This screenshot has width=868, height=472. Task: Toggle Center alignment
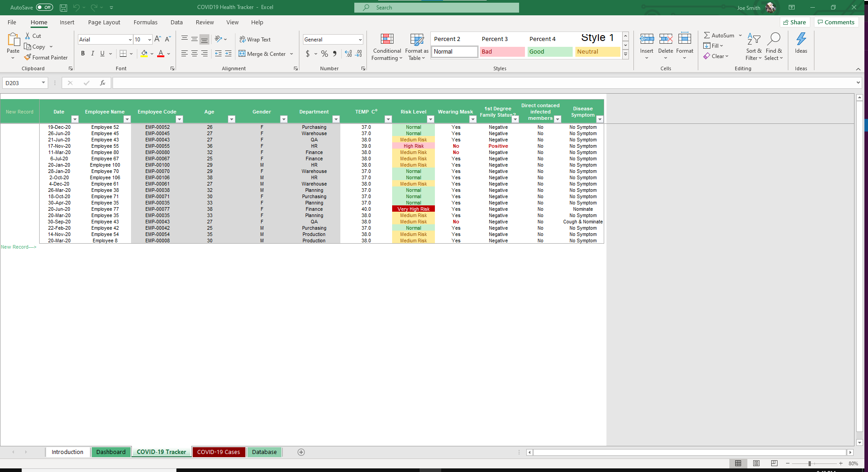pyautogui.click(x=194, y=54)
